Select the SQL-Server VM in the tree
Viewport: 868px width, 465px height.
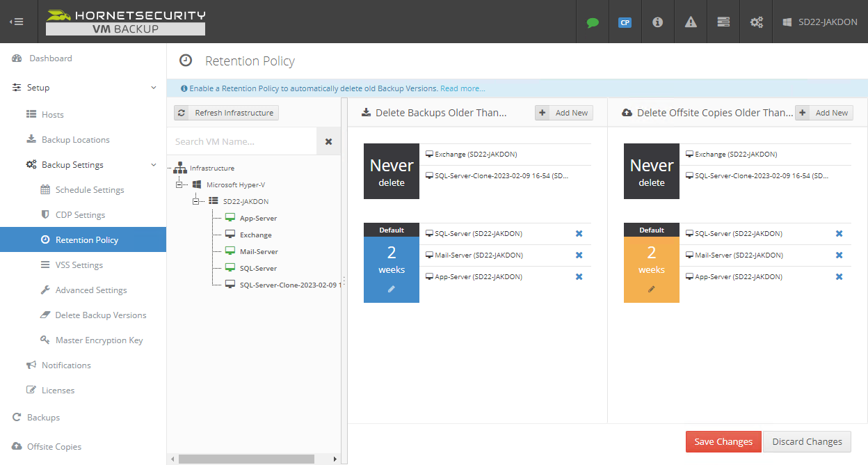coord(258,269)
